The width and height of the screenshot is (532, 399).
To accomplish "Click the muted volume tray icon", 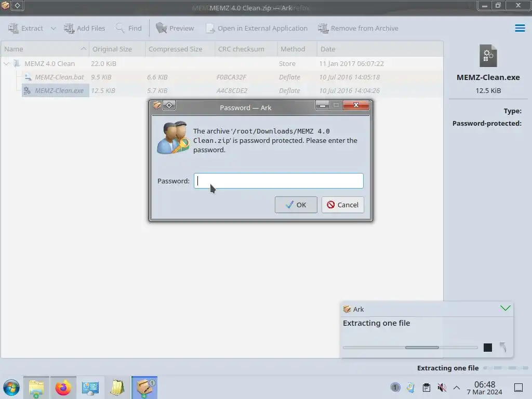I will [x=442, y=388].
